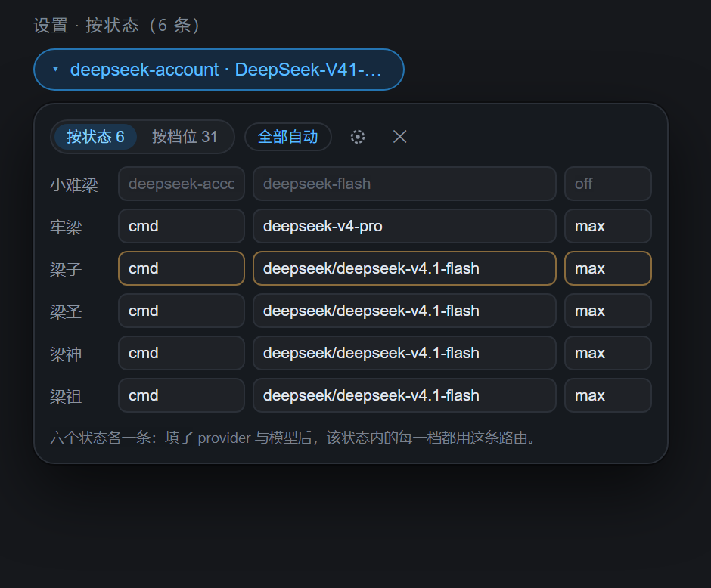This screenshot has width=711, height=588.
Task: Click the 梁祖 row label
Action: point(66,396)
